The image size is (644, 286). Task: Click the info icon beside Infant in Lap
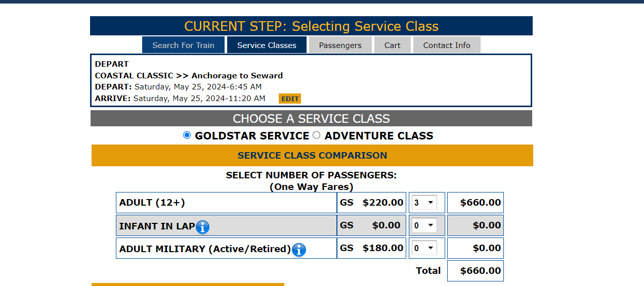202,227
